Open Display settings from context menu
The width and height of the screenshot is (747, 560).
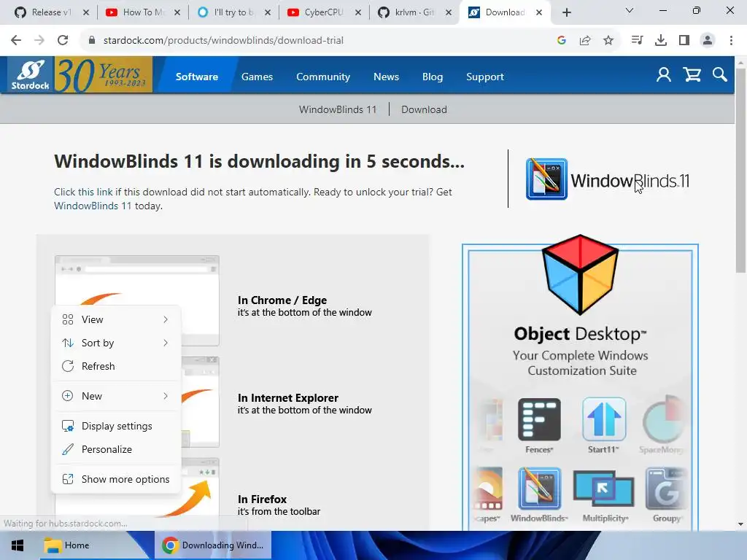(x=116, y=426)
